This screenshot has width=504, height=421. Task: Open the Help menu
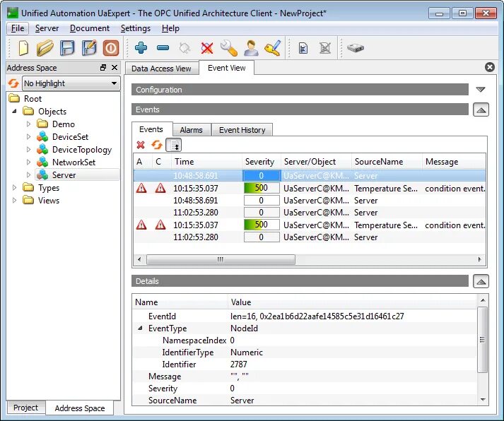(170, 28)
